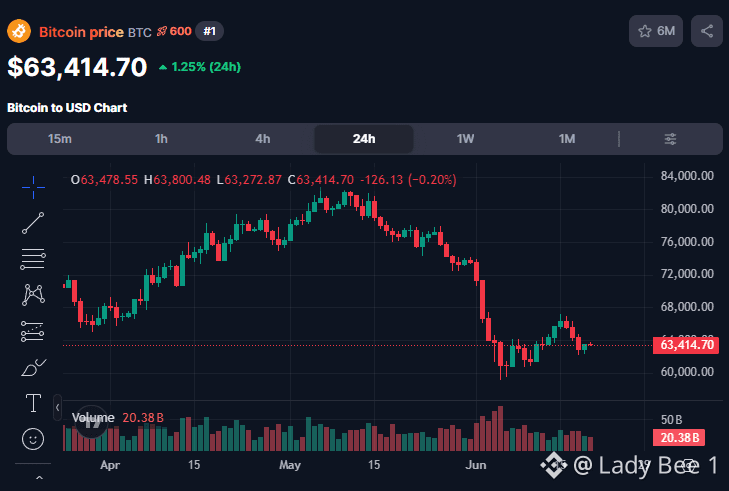Click the Volume indicator label
The height and width of the screenshot is (491, 729).
[x=93, y=418]
